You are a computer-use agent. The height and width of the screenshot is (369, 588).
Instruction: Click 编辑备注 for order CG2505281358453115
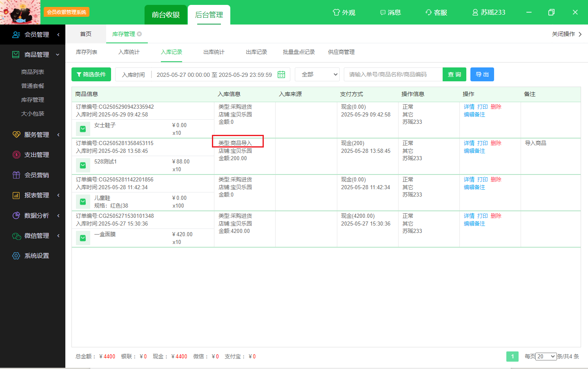474,151
